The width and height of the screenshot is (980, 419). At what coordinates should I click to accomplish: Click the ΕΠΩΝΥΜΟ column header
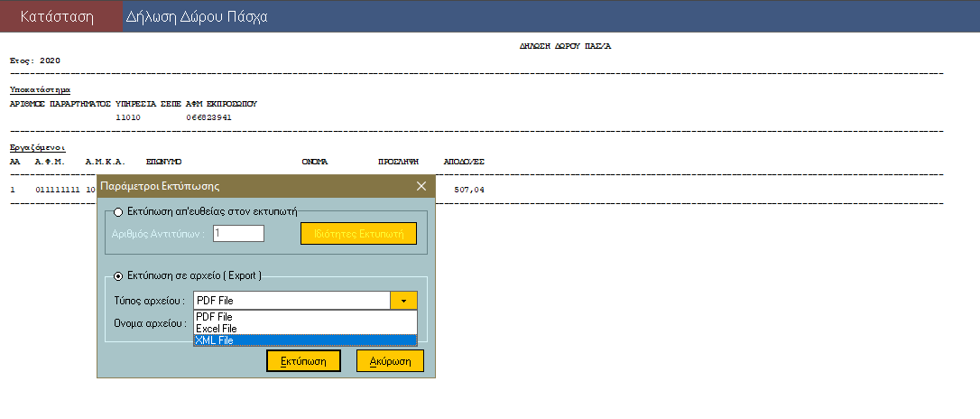163,162
